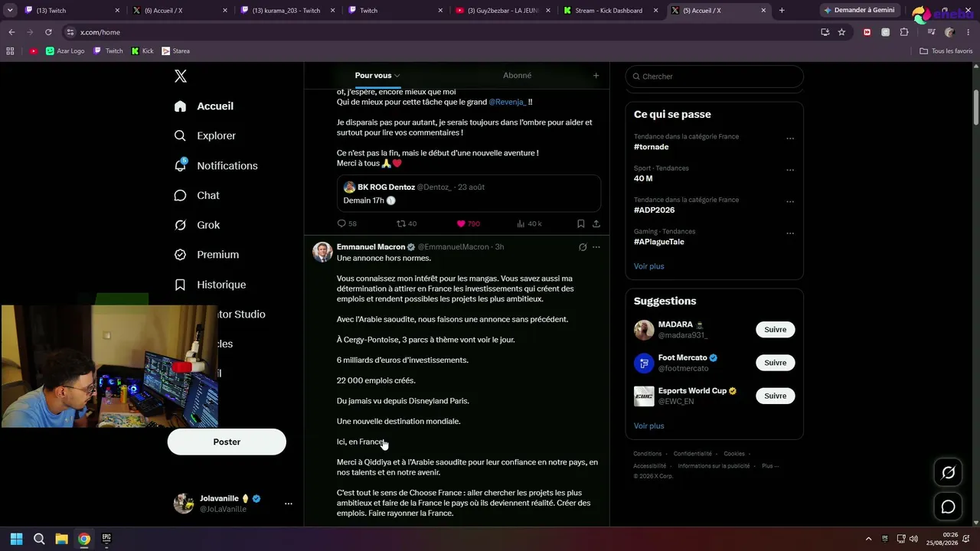980x551 pixels.
Task: Open Notifications bell in sidebar
Action: coord(215,165)
